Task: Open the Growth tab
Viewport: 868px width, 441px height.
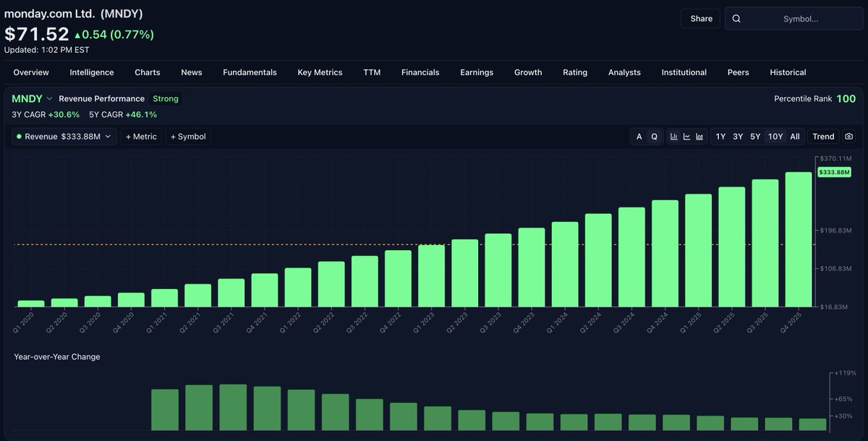Action: pyautogui.click(x=528, y=72)
